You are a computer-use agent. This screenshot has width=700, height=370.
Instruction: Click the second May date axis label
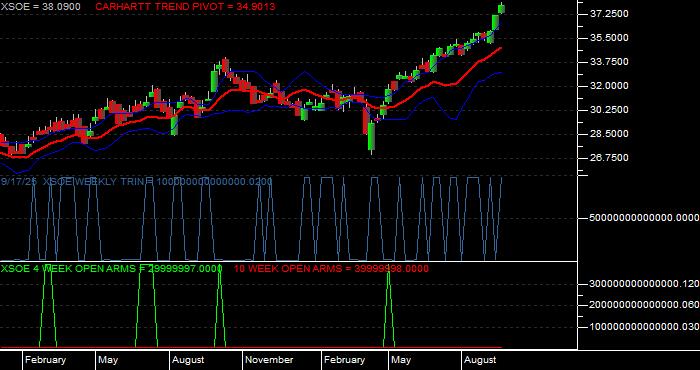tap(401, 360)
